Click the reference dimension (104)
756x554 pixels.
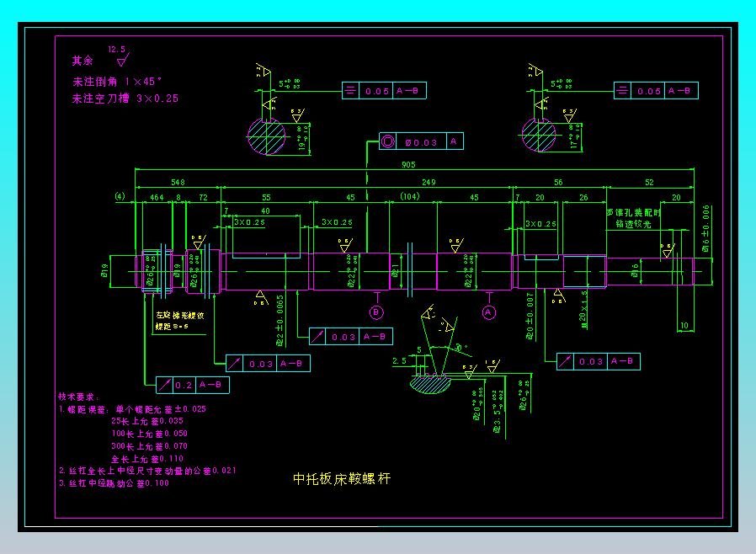410,196
